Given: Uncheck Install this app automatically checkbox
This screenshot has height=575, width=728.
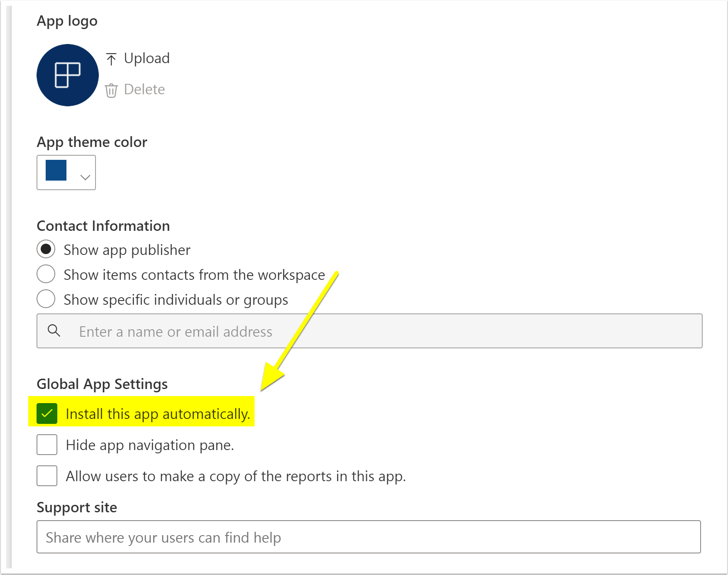Looking at the screenshot, I should [47, 414].
